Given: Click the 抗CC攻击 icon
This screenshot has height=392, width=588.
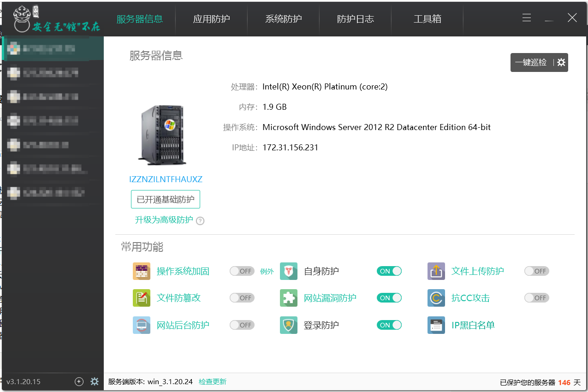Looking at the screenshot, I should tap(436, 298).
